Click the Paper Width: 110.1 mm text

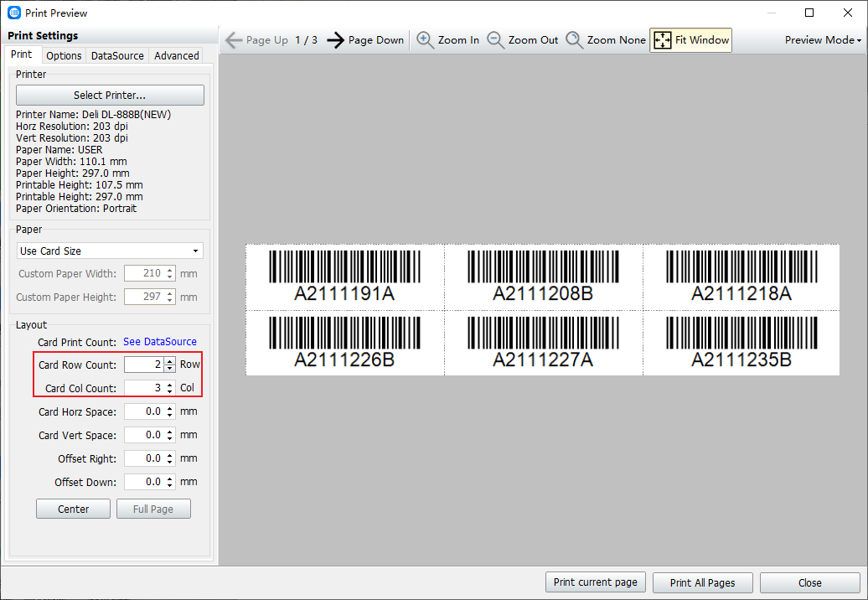click(x=71, y=162)
